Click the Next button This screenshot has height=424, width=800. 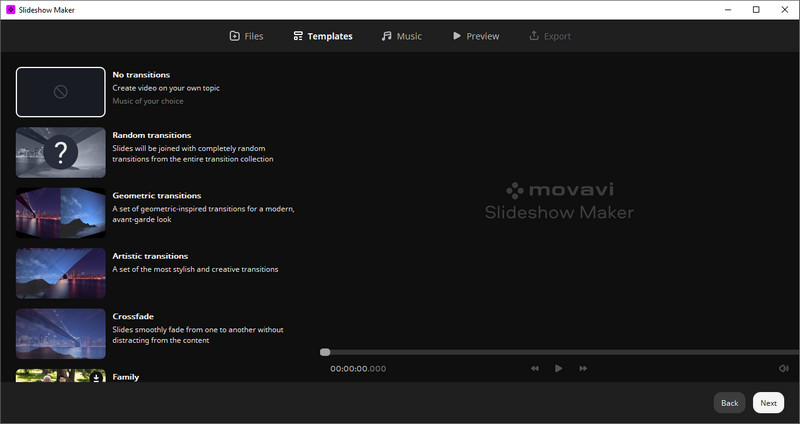pos(768,403)
